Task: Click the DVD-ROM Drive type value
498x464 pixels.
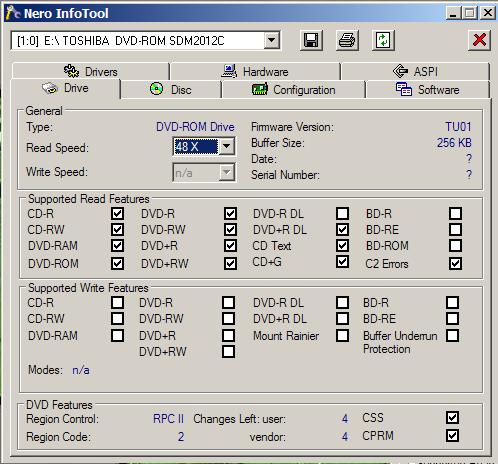Action: coord(195,127)
